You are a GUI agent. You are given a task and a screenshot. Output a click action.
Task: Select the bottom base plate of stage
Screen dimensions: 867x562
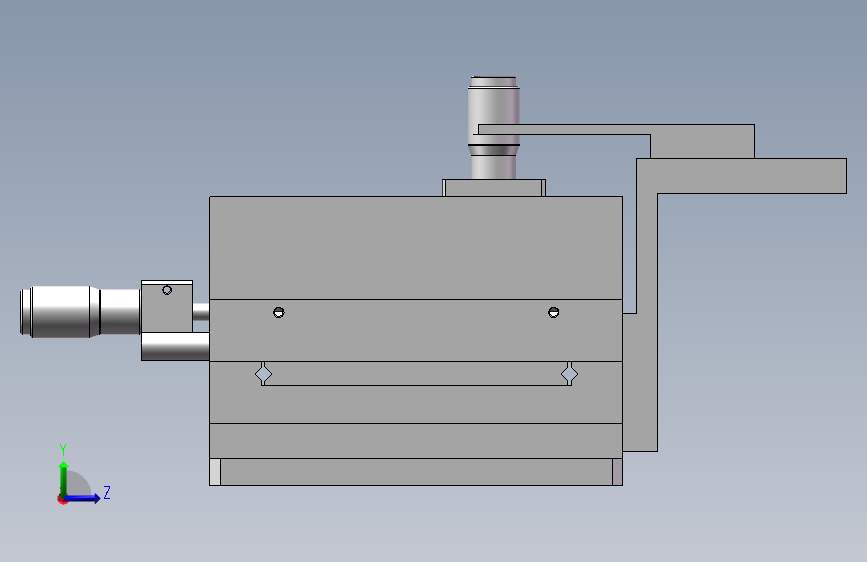[x=416, y=472]
